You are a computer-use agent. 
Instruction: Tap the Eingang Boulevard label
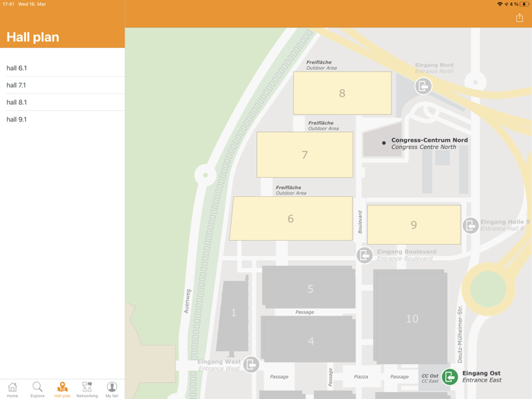point(407,252)
